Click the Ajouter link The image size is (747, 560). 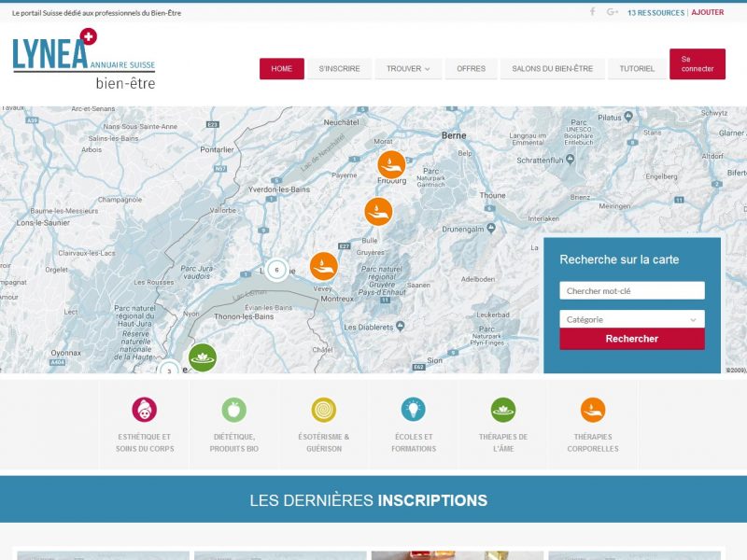click(x=708, y=12)
